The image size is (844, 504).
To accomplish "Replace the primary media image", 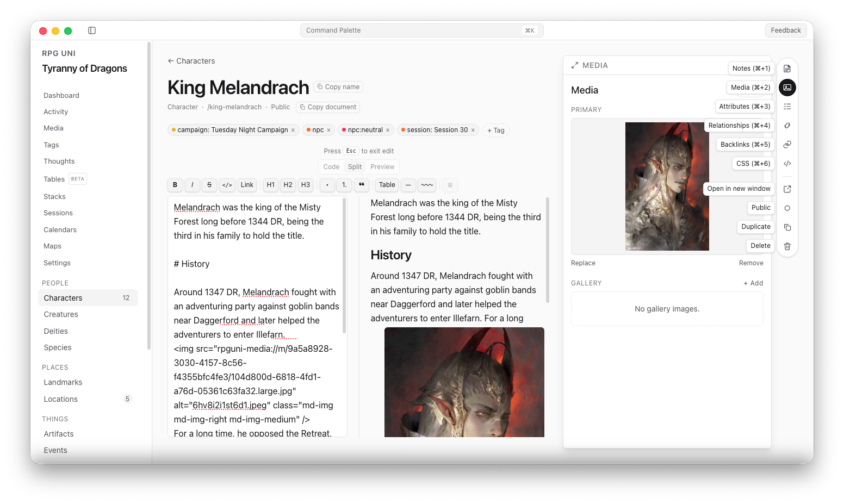I will coord(583,263).
